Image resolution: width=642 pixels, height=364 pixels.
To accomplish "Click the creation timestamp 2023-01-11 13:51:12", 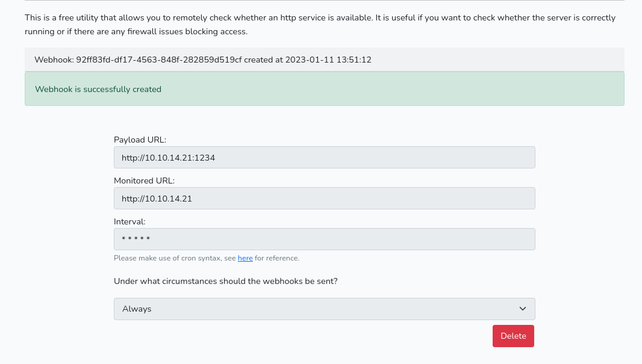I will click(328, 60).
